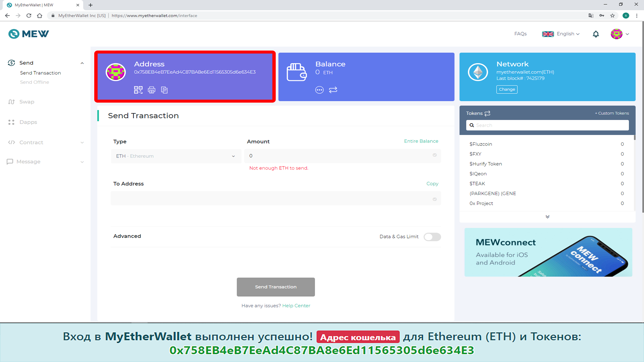Add tokens via + Custom Tokens

pos(612,113)
